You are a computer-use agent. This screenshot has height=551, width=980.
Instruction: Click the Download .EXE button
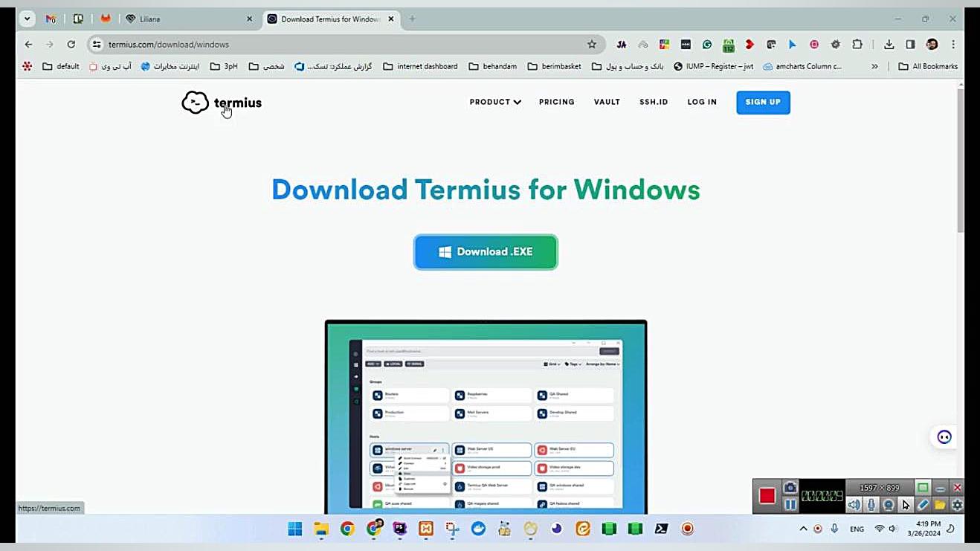point(486,252)
